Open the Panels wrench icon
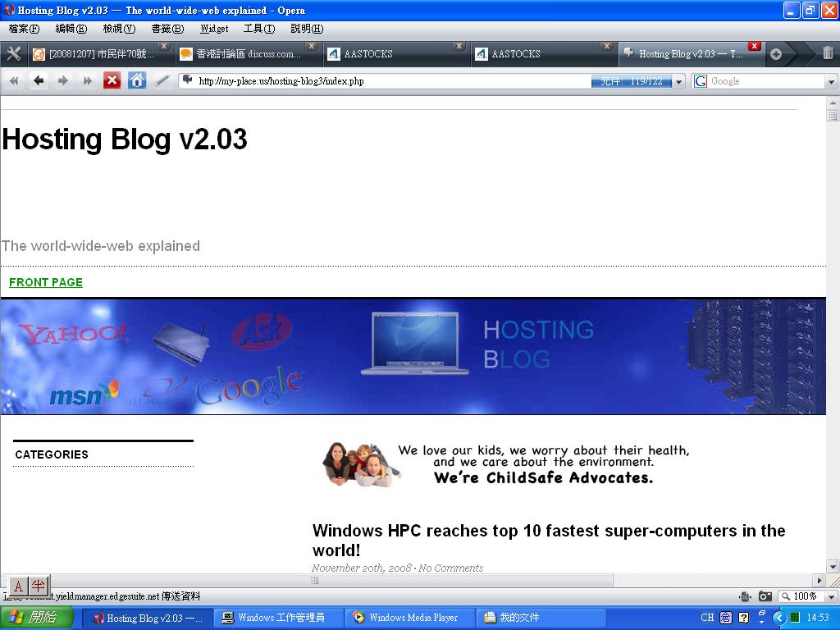 (x=14, y=54)
